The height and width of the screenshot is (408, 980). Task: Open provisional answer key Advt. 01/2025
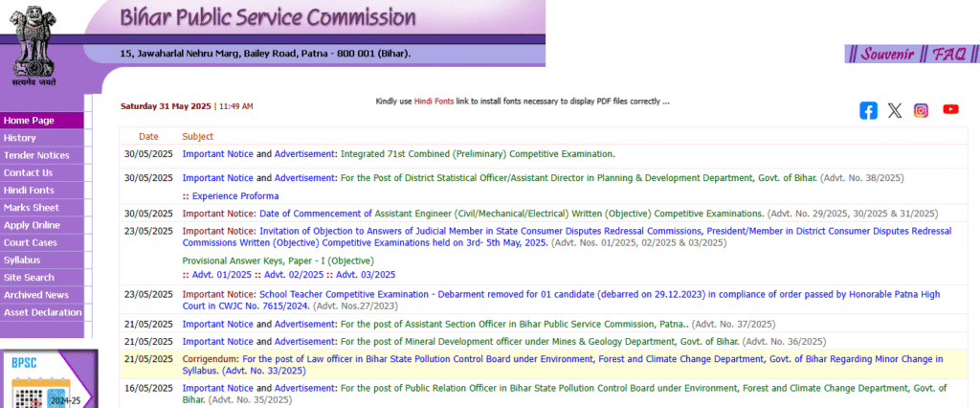click(222, 275)
